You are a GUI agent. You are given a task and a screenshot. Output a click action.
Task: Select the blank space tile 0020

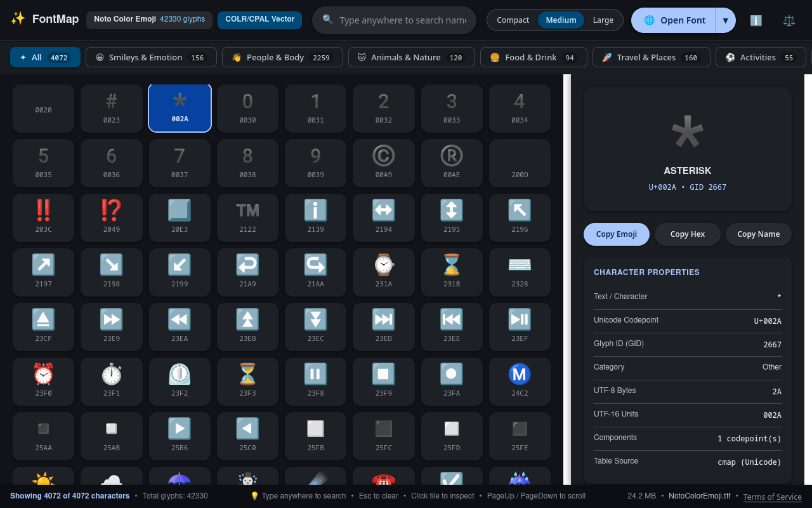(43, 109)
